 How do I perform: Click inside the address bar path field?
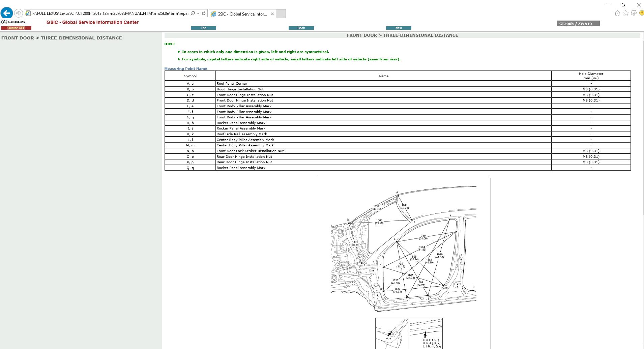(x=108, y=13)
